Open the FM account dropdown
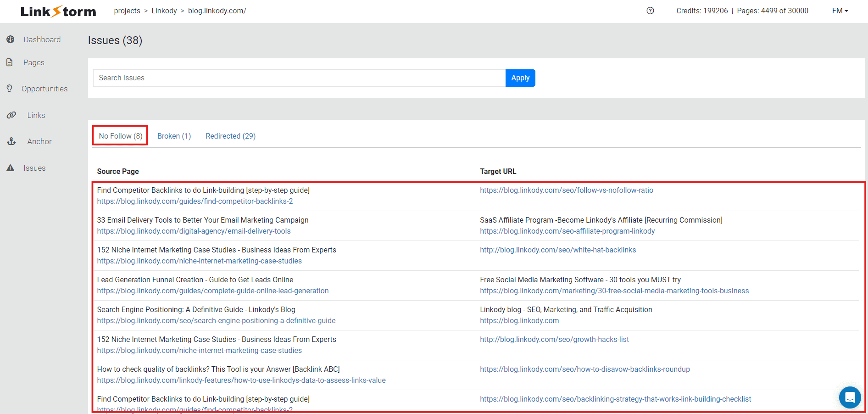 pyautogui.click(x=840, y=11)
